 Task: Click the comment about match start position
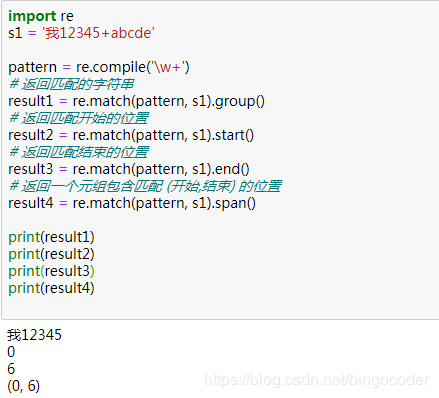[79, 118]
